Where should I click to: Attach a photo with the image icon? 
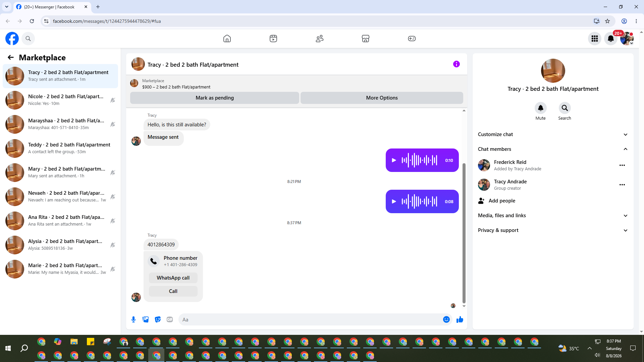coord(146,319)
